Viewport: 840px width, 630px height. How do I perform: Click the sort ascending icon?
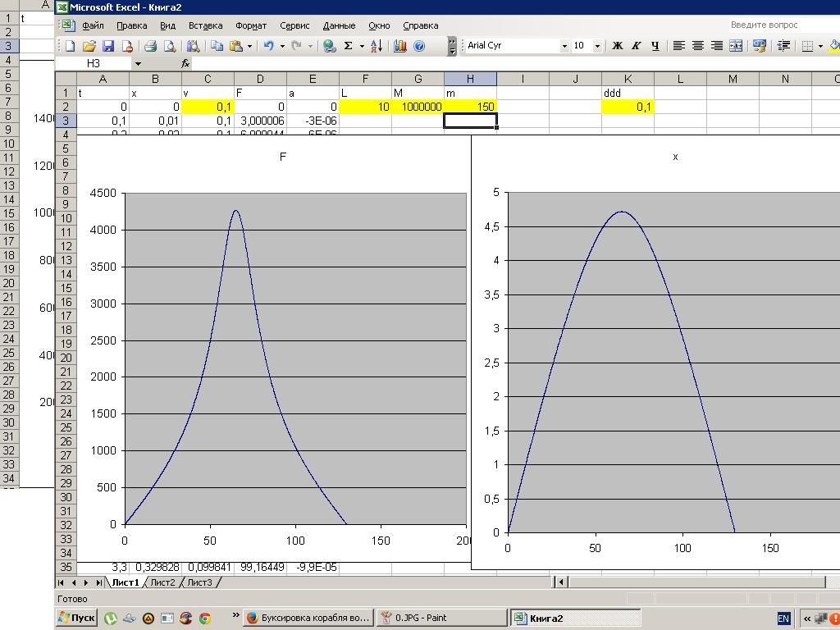coord(377,46)
